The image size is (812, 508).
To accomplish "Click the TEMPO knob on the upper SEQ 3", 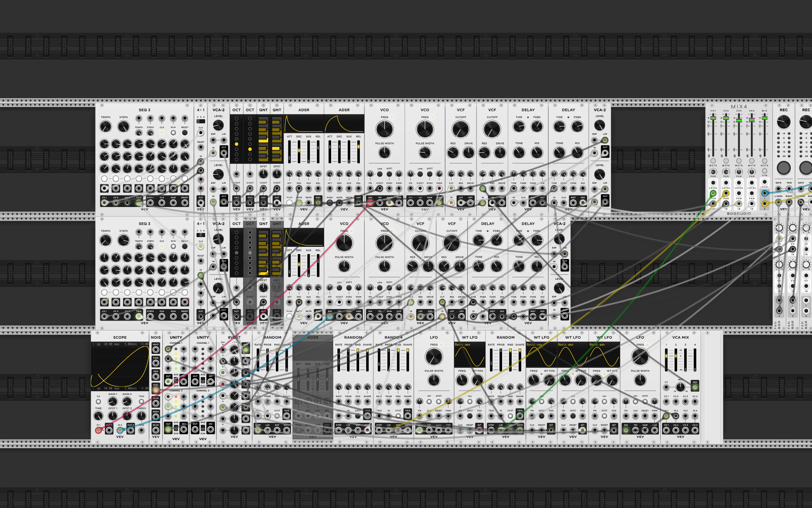I will (x=105, y=126).
